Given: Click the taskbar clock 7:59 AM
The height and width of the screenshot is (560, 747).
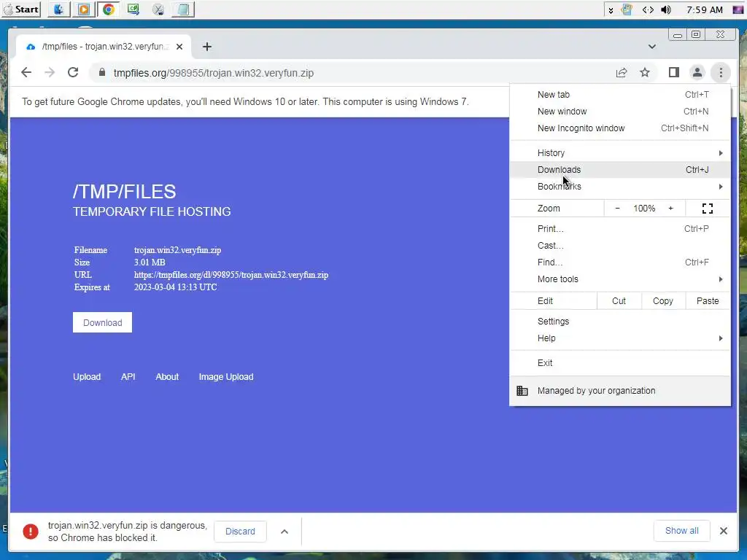Looking at the screenshot, I should [705, 9].
